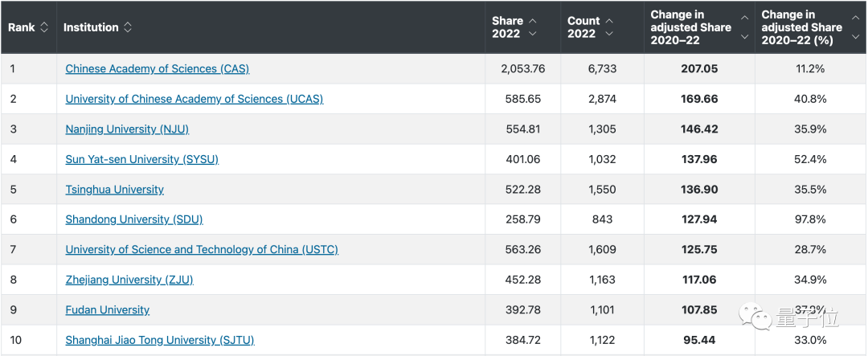This screenshot has width=868, height=356.
Task: Select the Rank column header text
Action: 22,27
